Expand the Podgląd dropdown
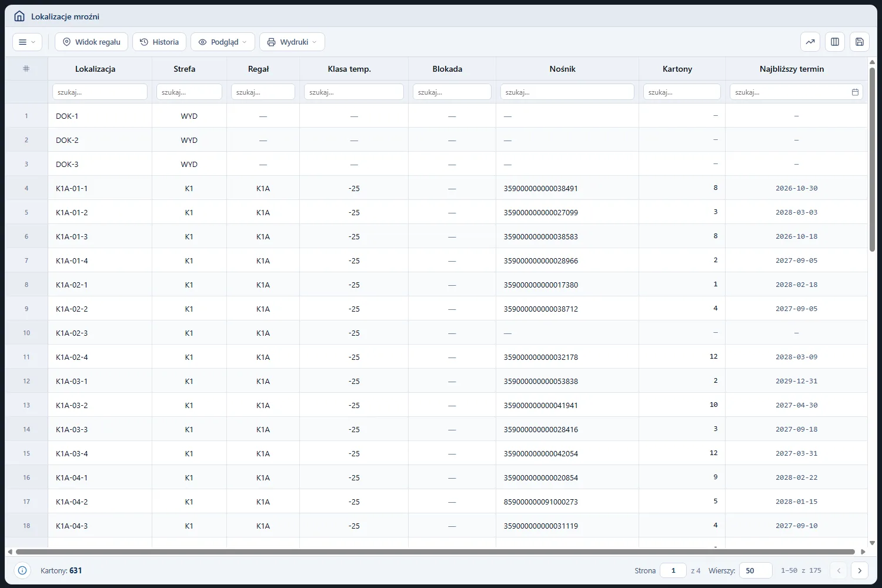The height and width of the screenshot is (588, 882). point(223,42)
